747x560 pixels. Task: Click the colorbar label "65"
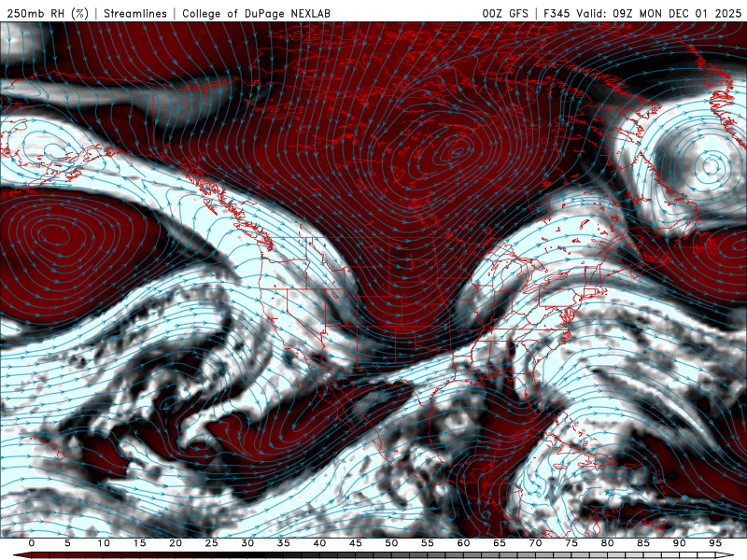[500, 543]
